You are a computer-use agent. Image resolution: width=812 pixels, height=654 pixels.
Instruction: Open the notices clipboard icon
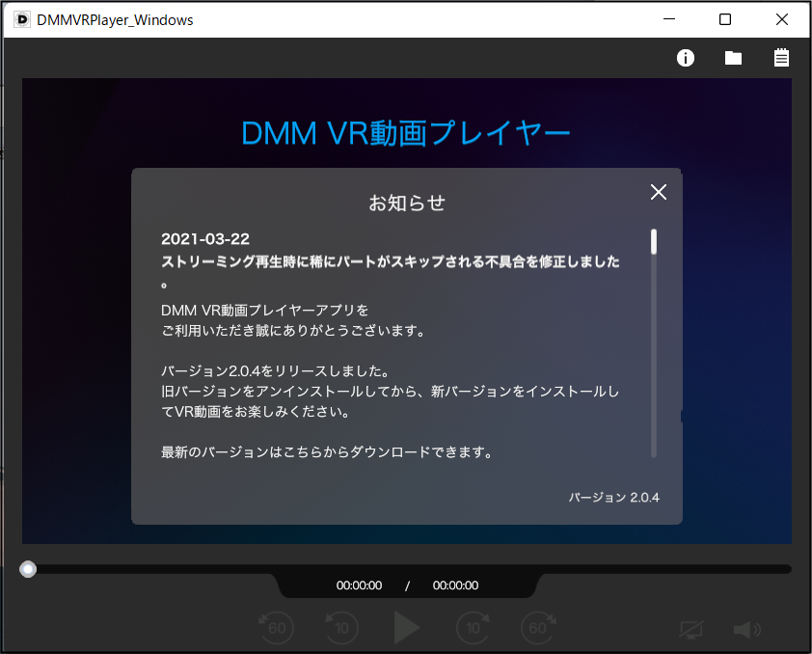pos(781,58)
